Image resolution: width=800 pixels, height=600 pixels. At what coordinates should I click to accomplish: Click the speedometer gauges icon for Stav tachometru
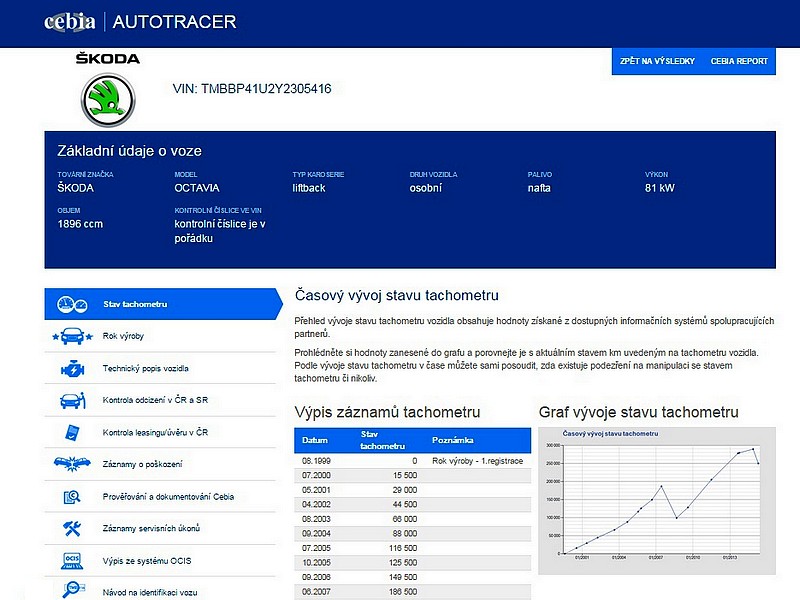pyautogui.click(x=72, y=305)
